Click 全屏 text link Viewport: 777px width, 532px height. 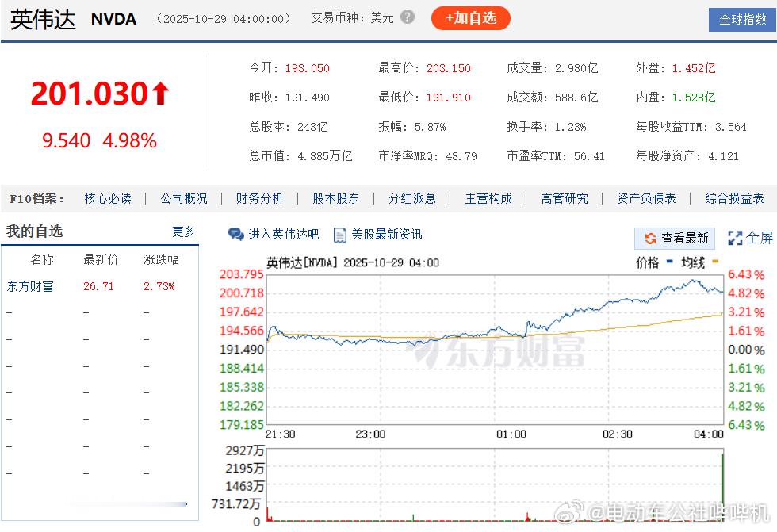coord(760,239)
